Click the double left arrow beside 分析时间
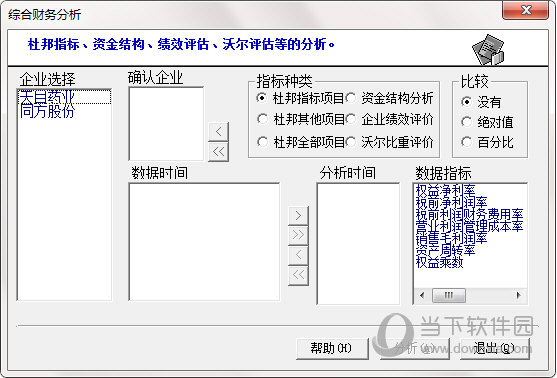557x378 pixels. click(x=298, y=275)
